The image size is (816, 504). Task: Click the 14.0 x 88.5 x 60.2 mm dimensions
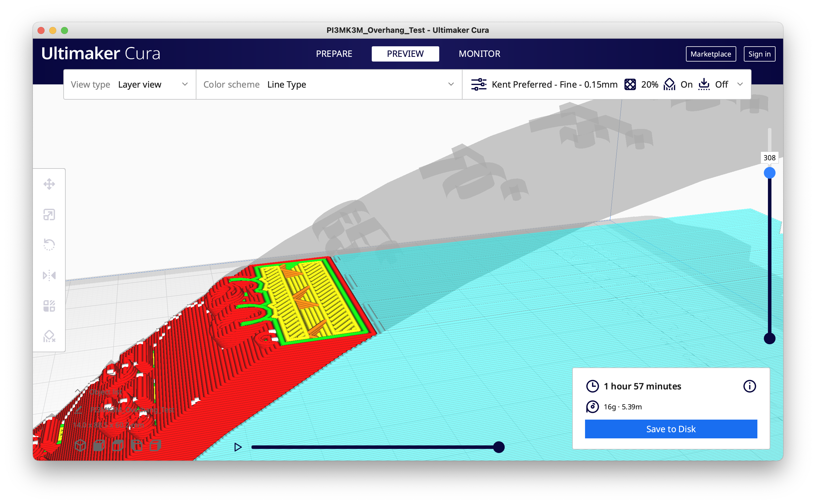click(109, 425)
